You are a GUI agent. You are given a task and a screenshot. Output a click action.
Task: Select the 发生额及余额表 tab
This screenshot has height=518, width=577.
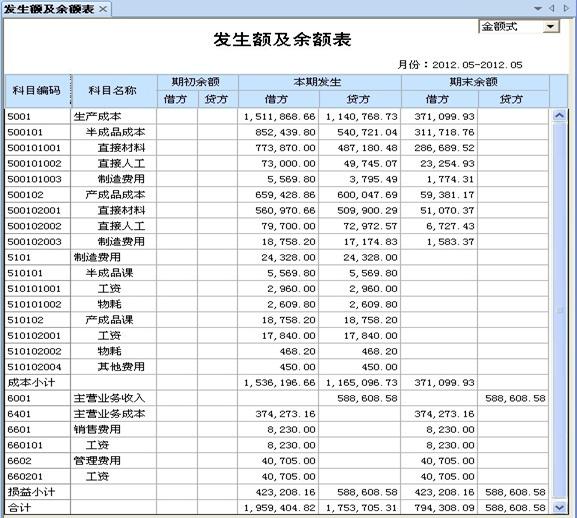click(x=49, y=9)
